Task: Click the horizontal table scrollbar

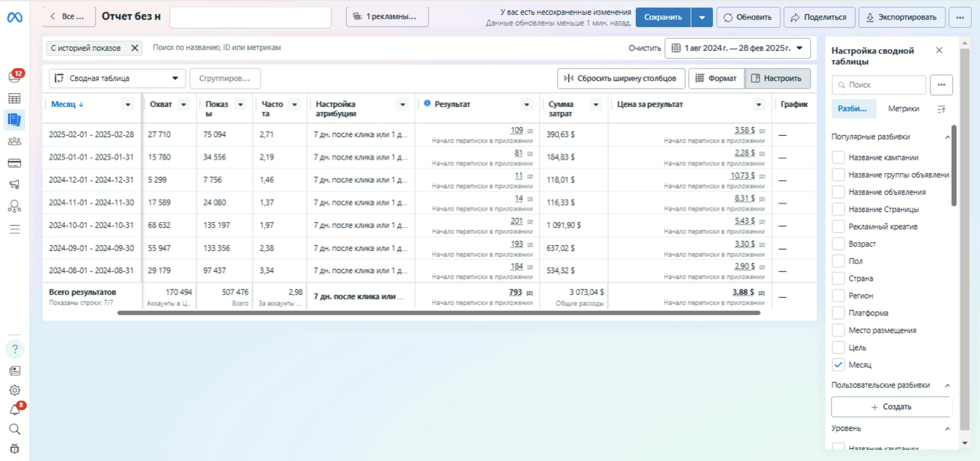Action: point(439,313)
